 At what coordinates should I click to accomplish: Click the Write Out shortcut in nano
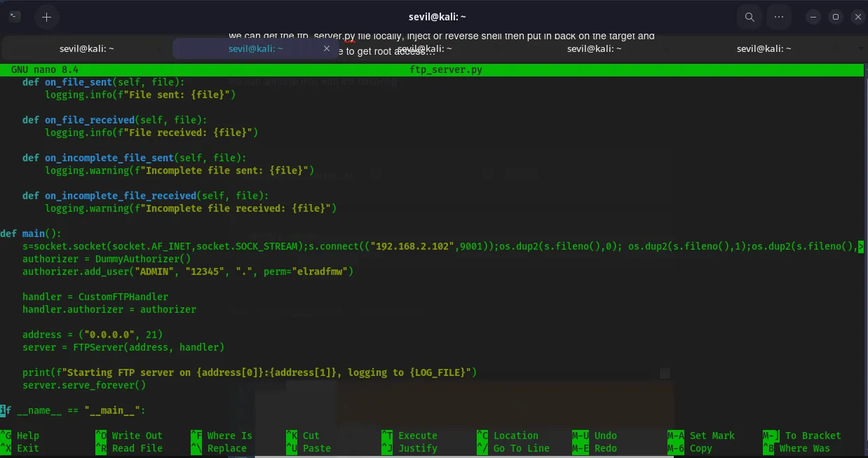point(136,436)
